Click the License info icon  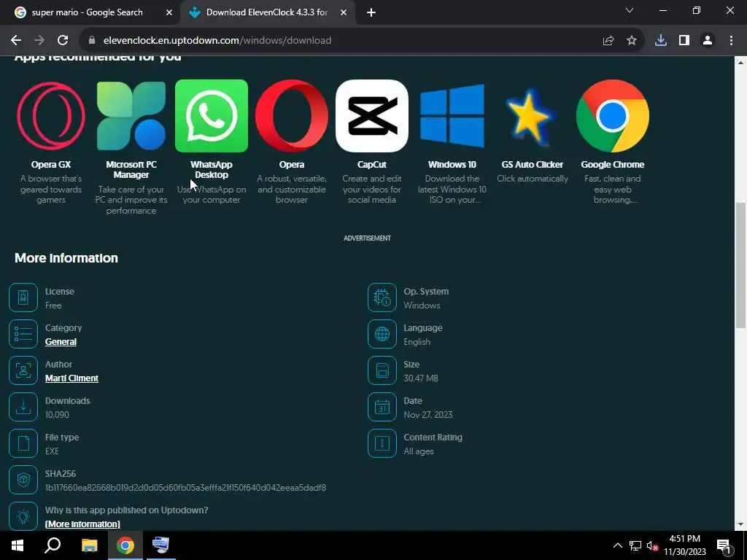tap(23, 297)
